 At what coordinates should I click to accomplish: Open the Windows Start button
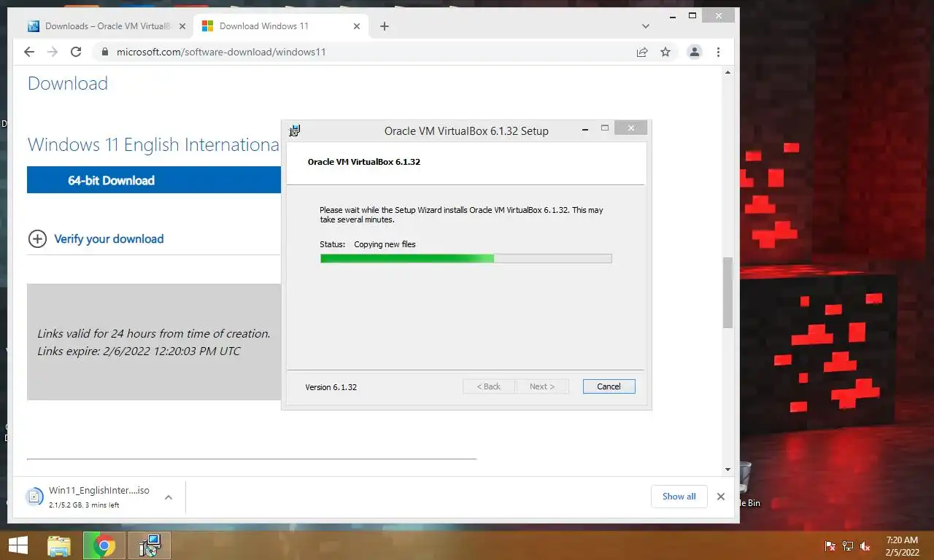[18, 545]
